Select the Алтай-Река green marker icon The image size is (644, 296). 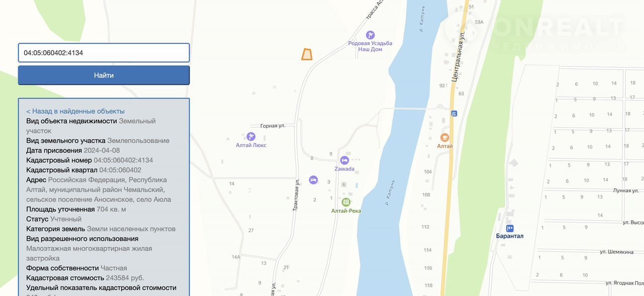tap(346, 202)
